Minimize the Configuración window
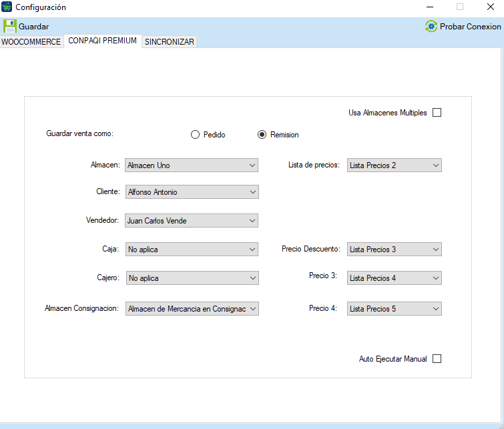 pyautogui.click(x=430, y=7)
